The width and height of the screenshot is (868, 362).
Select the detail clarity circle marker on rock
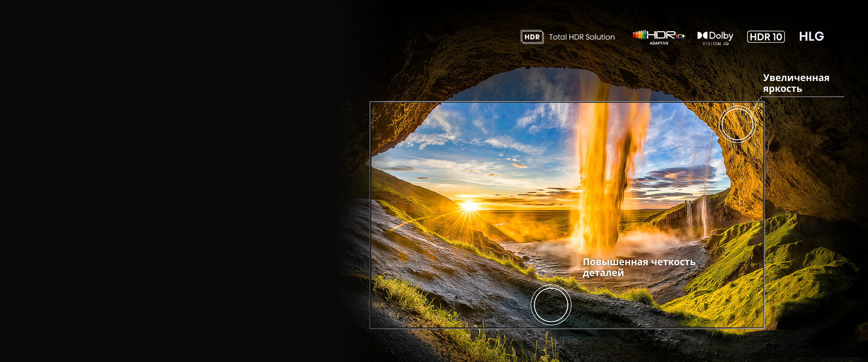[551, 305]
